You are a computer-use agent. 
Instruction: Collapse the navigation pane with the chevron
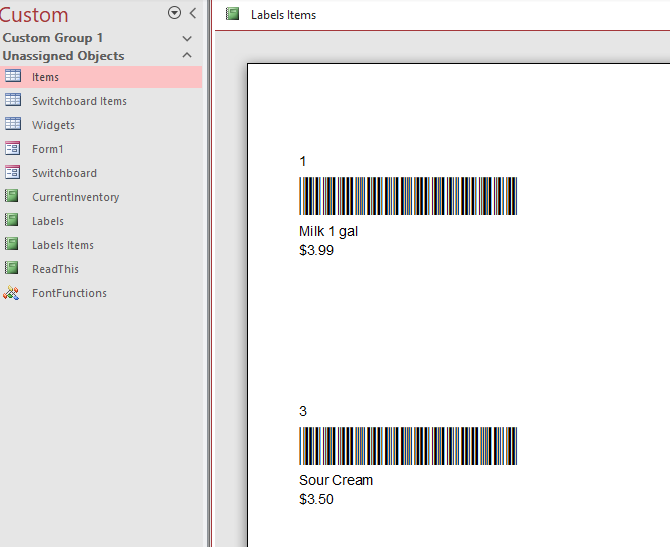click(x=193, y=13)
